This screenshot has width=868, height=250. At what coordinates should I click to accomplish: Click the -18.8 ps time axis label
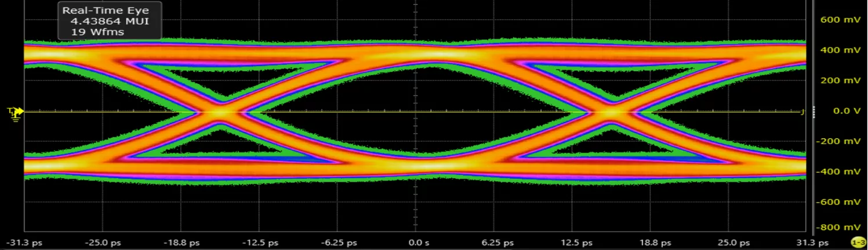(183, 242)
